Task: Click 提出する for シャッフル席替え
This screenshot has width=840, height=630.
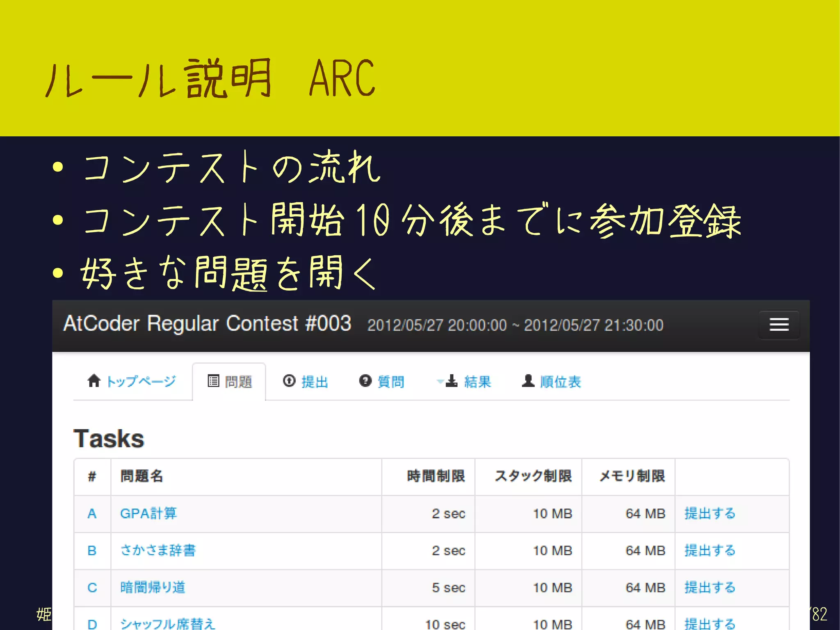Action: tap(710, 623)
